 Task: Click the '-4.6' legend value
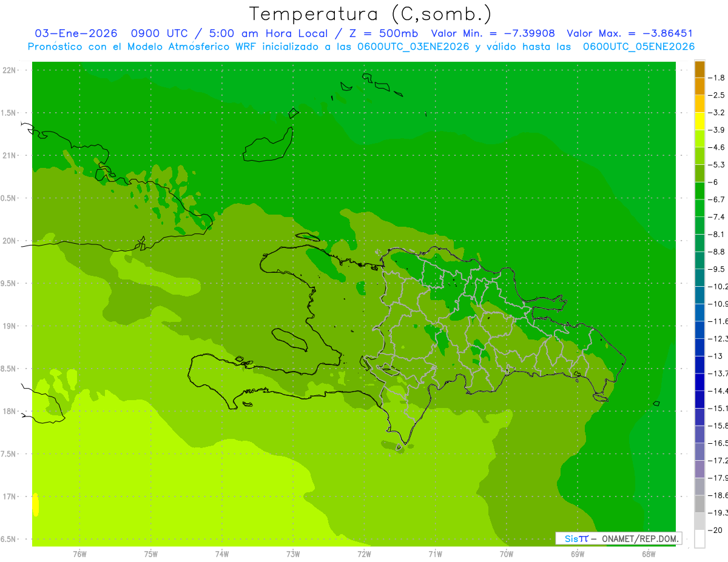pyautogui.click(x=716, y=147)
